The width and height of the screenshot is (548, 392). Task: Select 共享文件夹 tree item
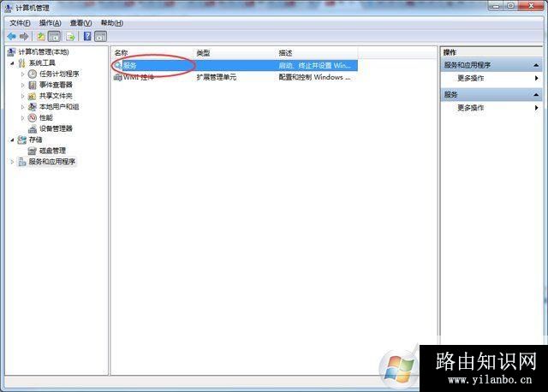coord(56,96)
